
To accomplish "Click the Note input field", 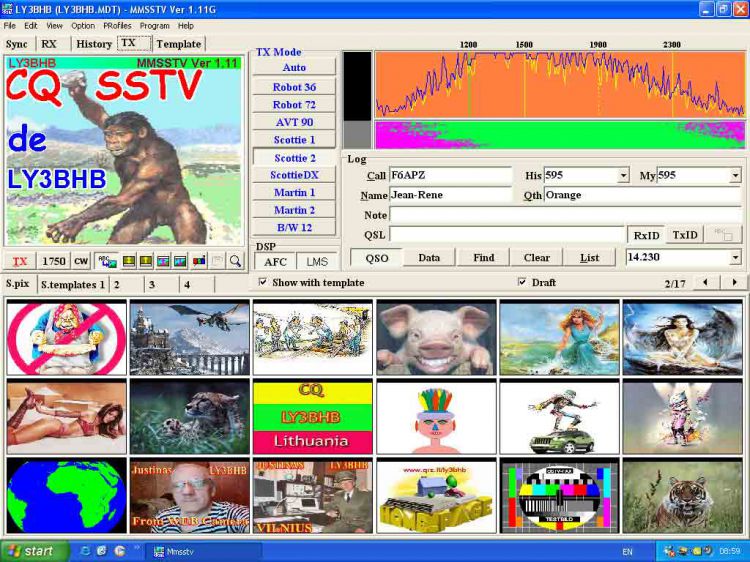I will (565, 215).
